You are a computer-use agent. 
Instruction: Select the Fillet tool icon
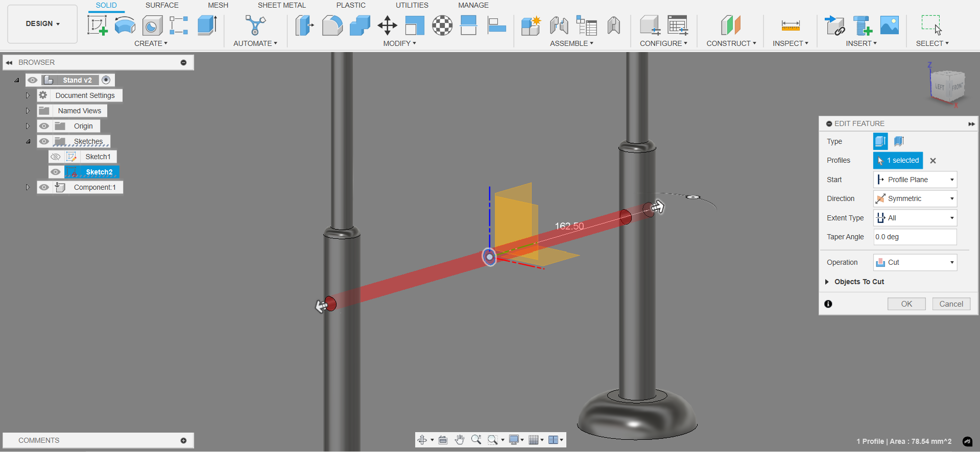click(332, 25)
